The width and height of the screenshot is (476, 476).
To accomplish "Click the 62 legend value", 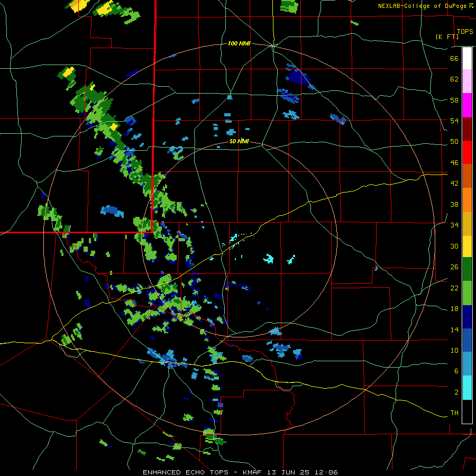I will pos(454,79).
